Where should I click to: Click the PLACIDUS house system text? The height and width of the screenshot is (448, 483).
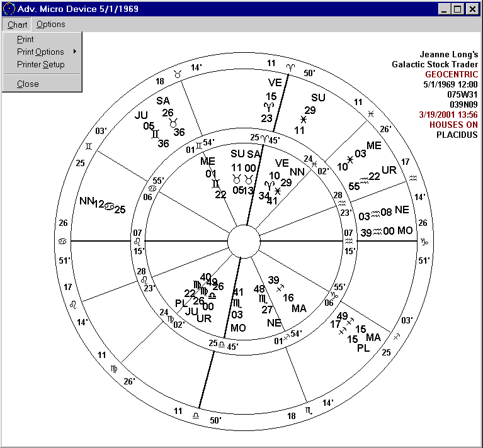(457, 135)
